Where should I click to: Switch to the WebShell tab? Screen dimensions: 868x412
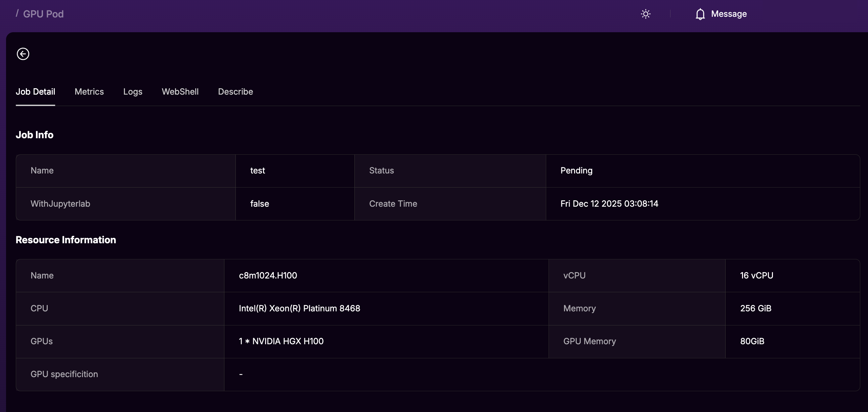180,92
